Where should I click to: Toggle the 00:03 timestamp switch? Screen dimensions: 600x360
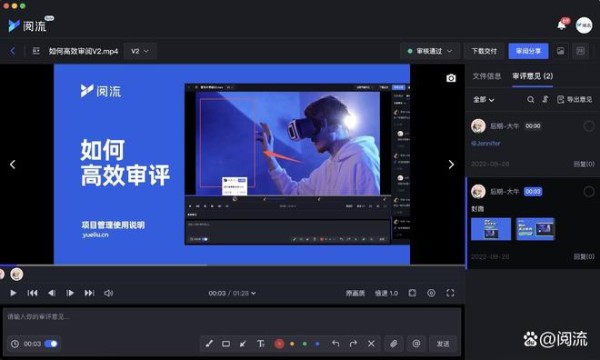(51, 344)
